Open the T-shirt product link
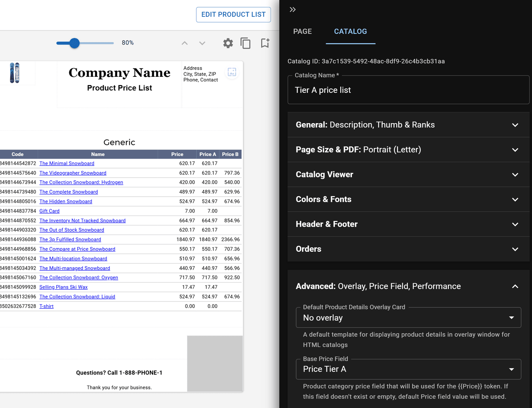The image size is (532, 408). pyautogui.click(x=46, y=306)
